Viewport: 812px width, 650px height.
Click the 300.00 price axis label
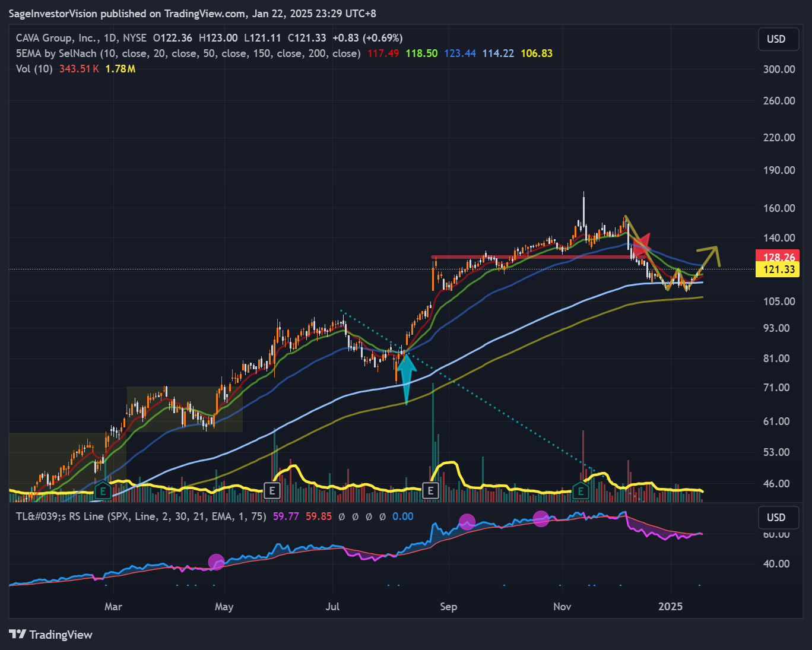pos(779,69)
